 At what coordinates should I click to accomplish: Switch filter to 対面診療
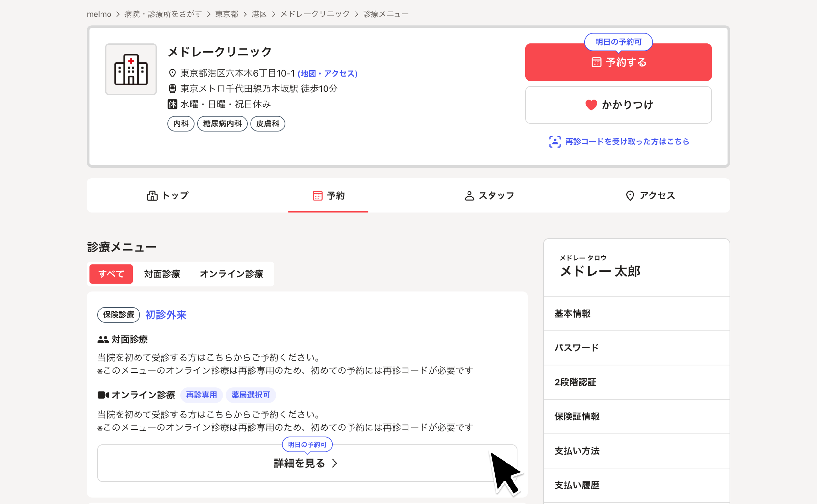pos(162,274)
